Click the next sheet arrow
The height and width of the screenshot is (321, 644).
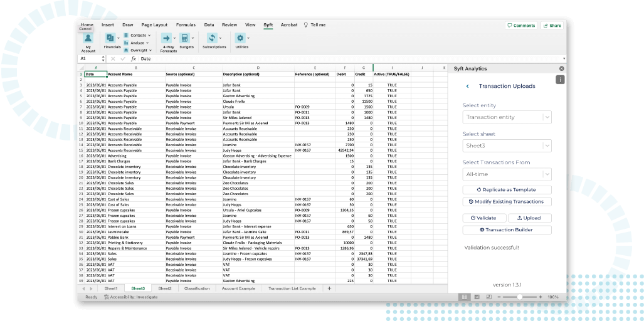tap(91, 288)
